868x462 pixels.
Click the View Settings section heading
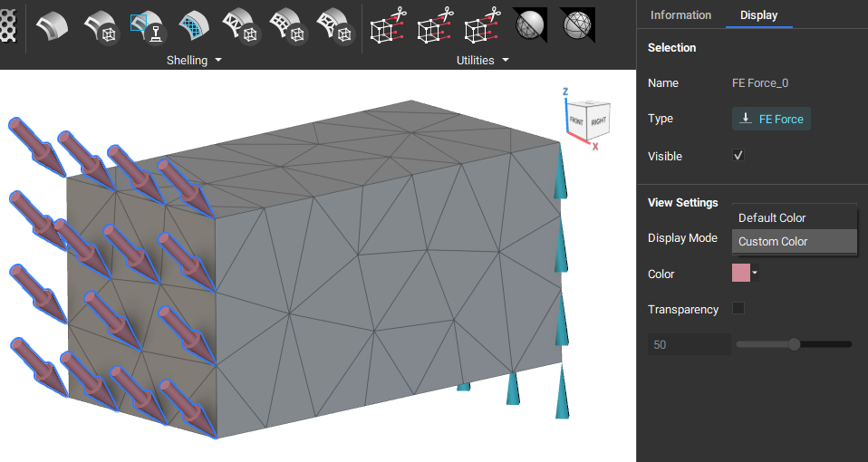(x=682, y=203)
